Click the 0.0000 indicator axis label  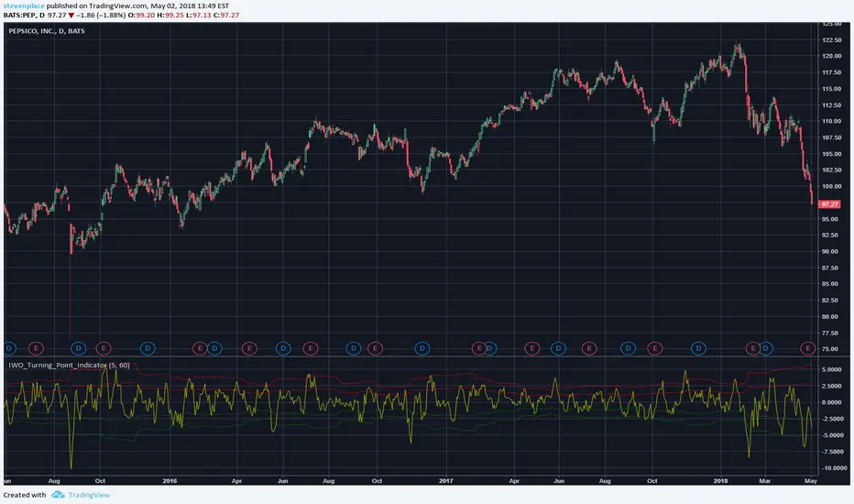[833, 402]
